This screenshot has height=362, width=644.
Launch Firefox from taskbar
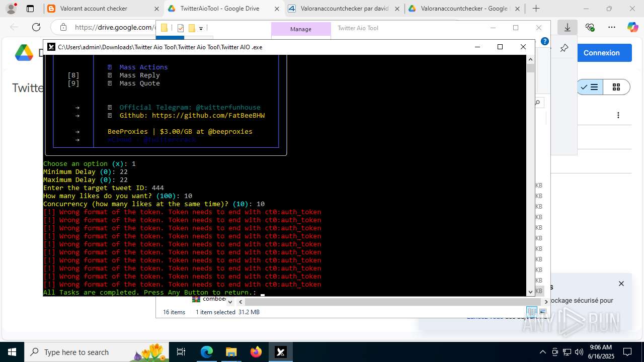tap(256, 352)
